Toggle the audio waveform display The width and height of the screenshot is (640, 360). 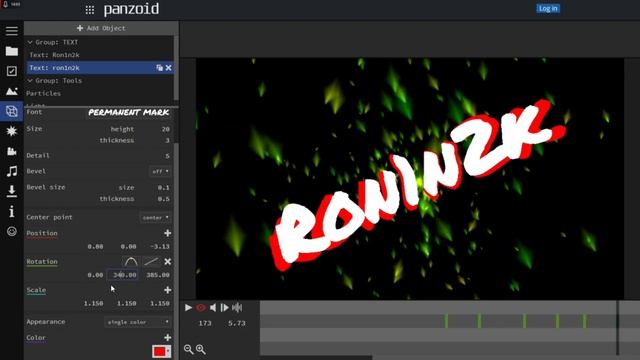coord(237,308)
